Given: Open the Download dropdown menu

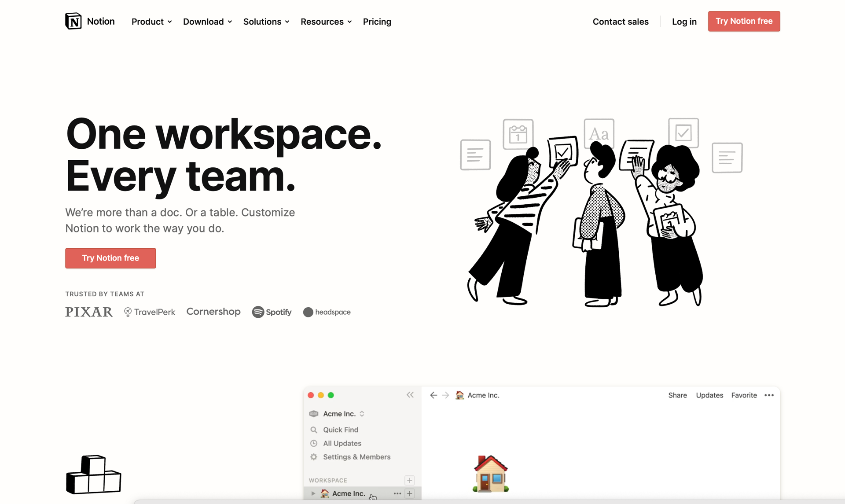Looking at the screenshot, I should (x=208, y=22).
